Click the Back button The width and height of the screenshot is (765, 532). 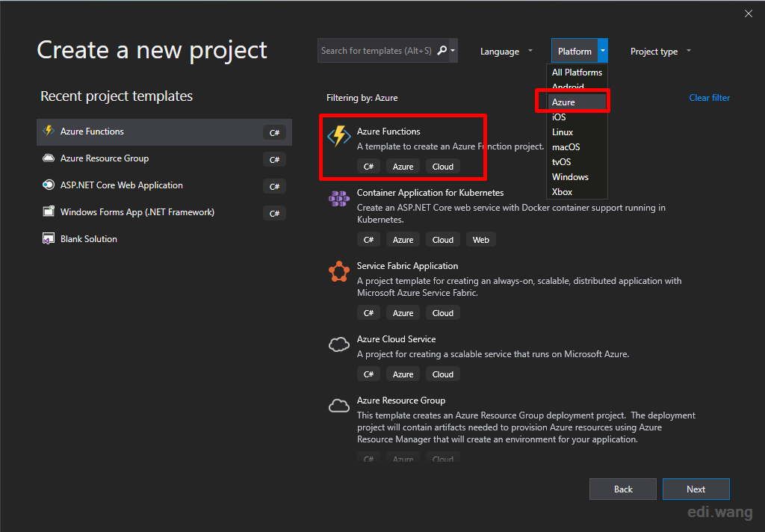point(622,489)
